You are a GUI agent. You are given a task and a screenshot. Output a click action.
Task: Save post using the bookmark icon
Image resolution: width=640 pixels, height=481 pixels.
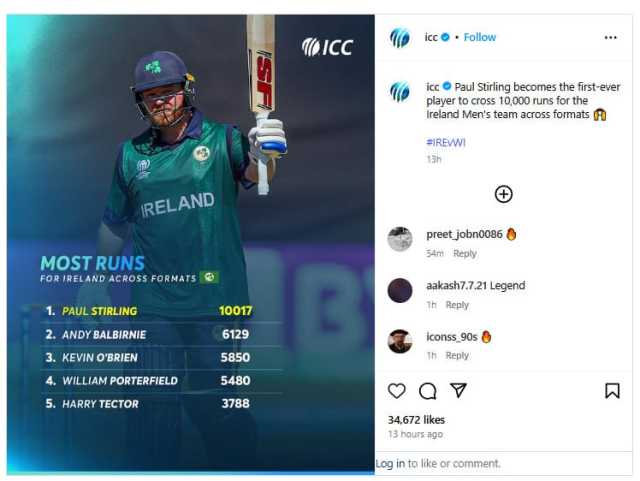[612, 391]
